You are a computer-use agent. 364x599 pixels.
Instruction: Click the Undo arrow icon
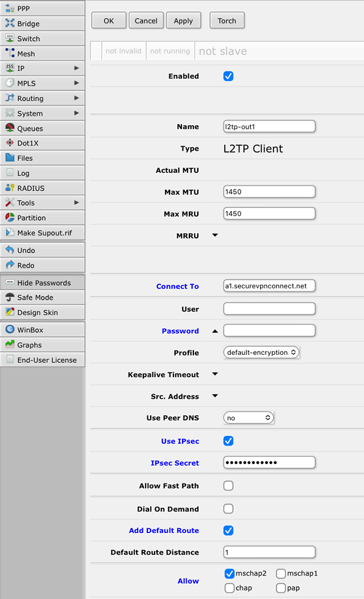pyautogui.click(x=10, y=250)
